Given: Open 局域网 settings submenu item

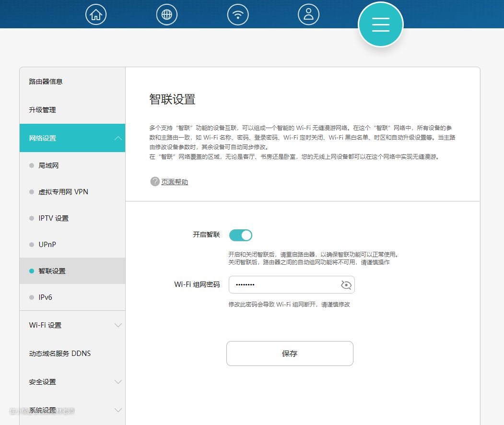Looking at the screenshot, I should pyautogui.click(x=48, y=165).
